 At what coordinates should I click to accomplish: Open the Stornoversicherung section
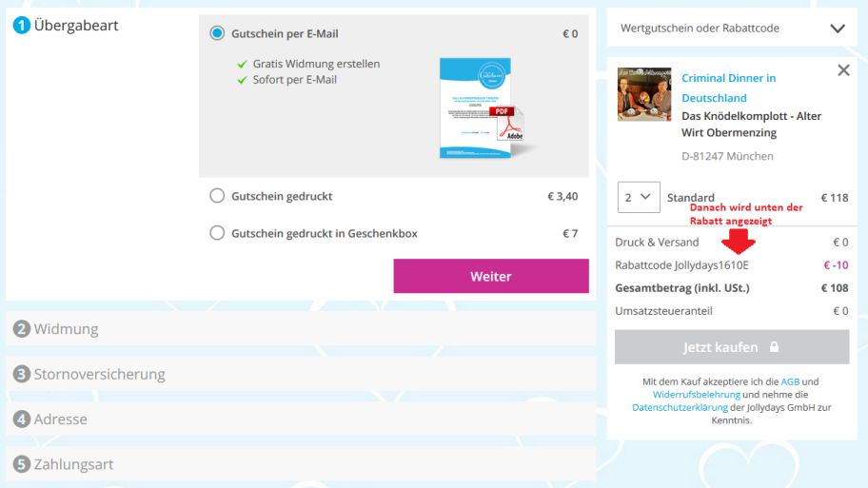click(x=100, y=374)
